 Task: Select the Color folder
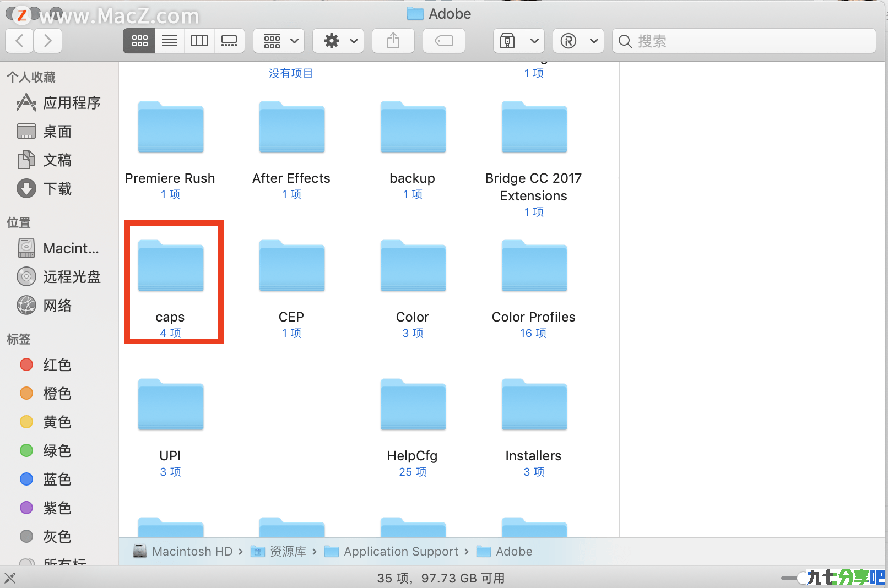click(x=413, y=266)
